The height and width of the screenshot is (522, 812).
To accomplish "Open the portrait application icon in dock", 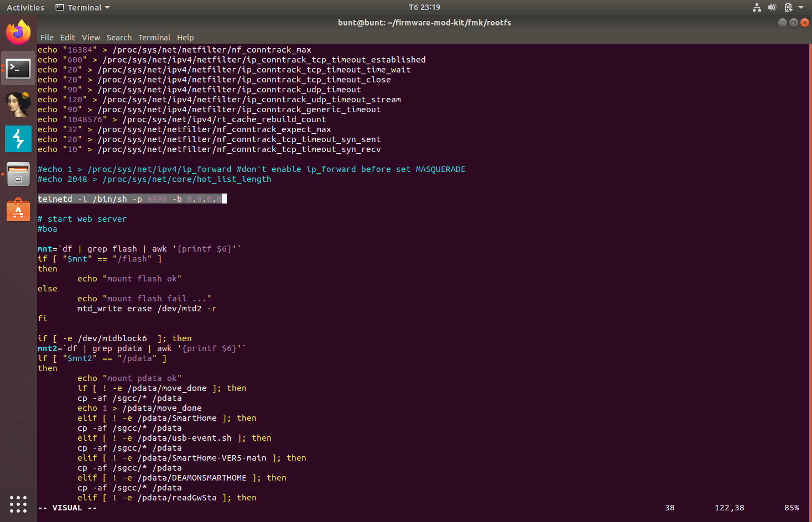I will coord(18,105).
